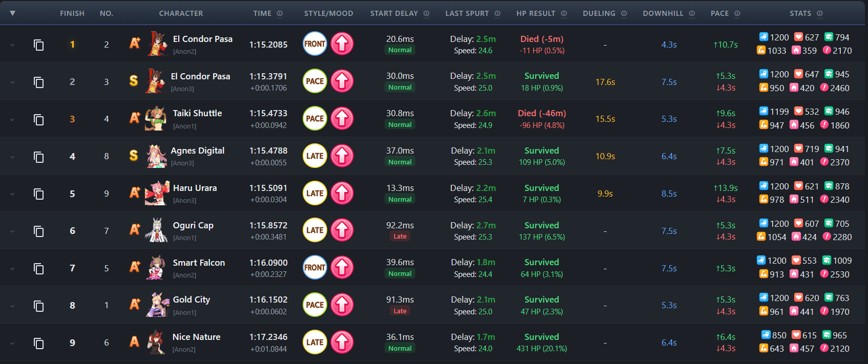This screenshot has height=364, width=868.
Task: Sort by the FINISH column header
Action: point(72,13)
